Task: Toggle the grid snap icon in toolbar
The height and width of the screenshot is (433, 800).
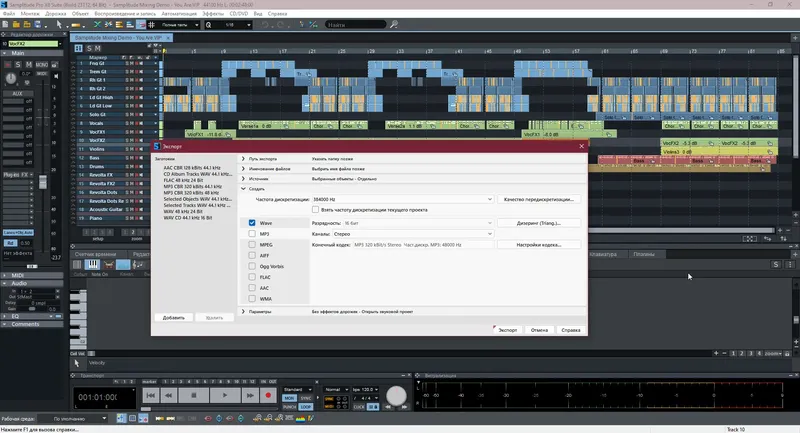Action: pyautogui.click(x=152, y=24)
